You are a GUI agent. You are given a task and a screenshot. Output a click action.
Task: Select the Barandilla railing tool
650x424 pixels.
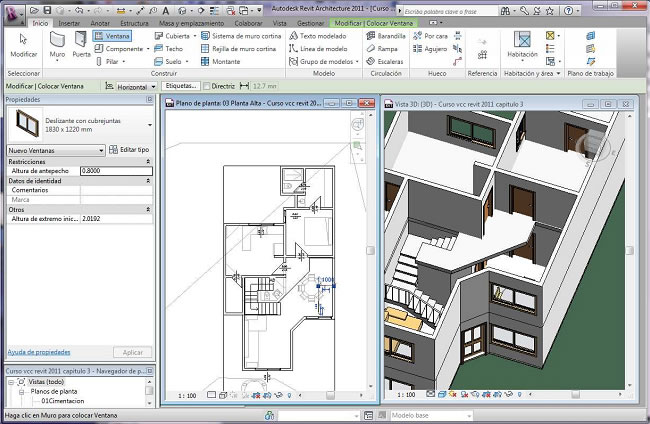(x=384, y=35)
